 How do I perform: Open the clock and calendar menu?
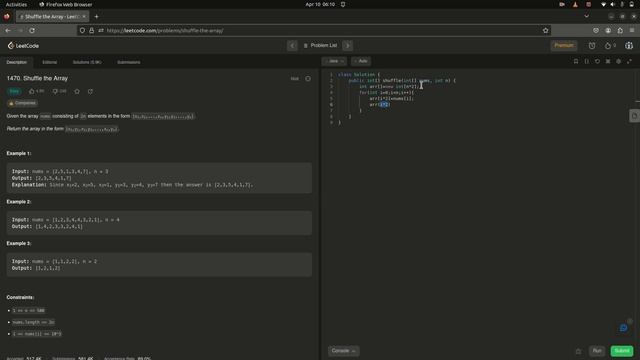click(320, 4)
